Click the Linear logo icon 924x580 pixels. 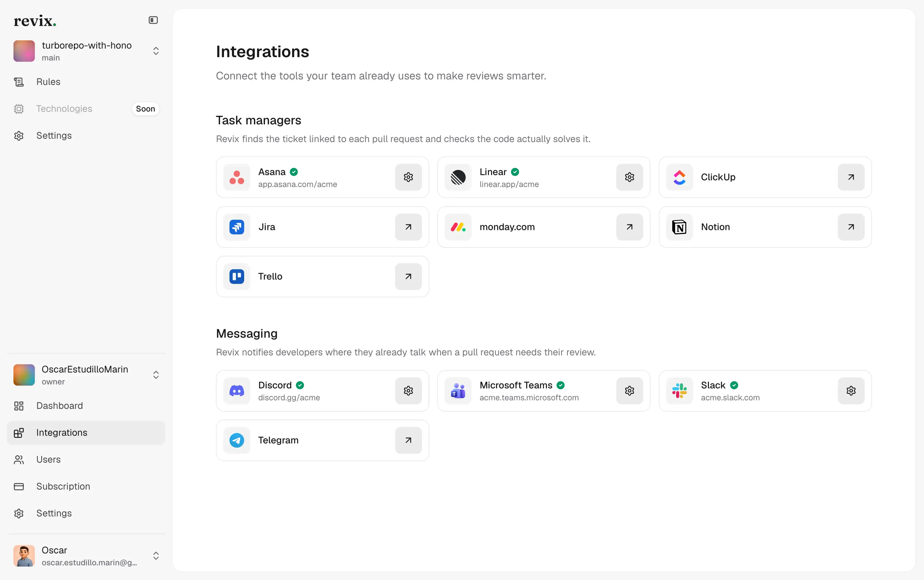click(458, 177)
